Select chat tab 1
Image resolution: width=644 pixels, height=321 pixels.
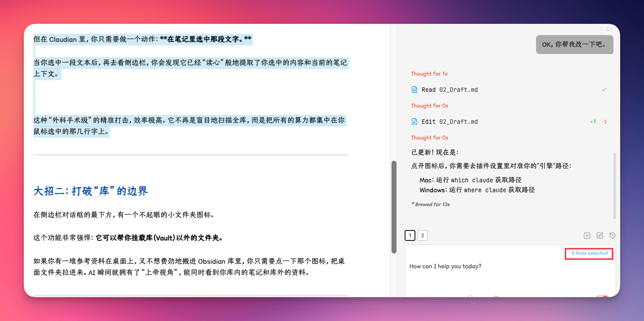[410, 235]
